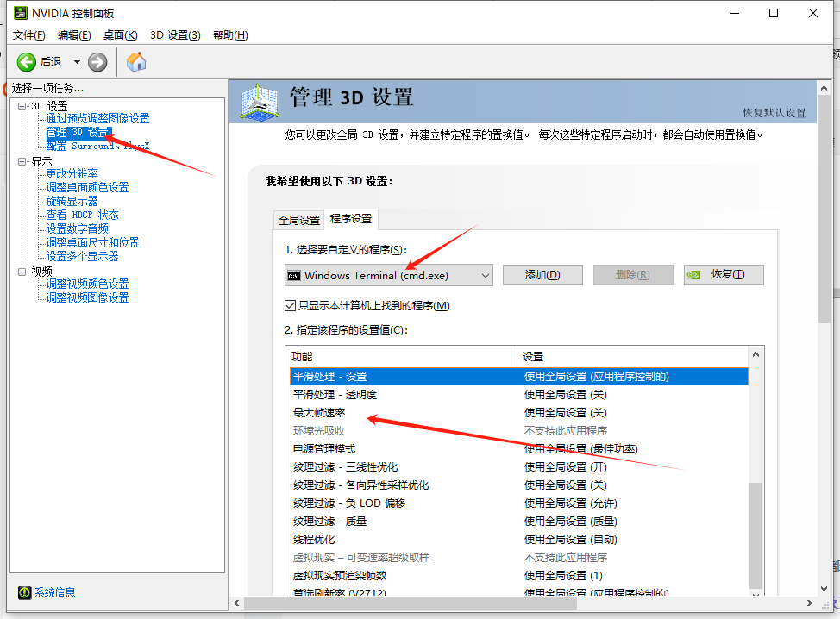The height and width of the screenshot is (619, 840).
Task: Click main panel scroll-up arrow
Action: pos(824,88)
